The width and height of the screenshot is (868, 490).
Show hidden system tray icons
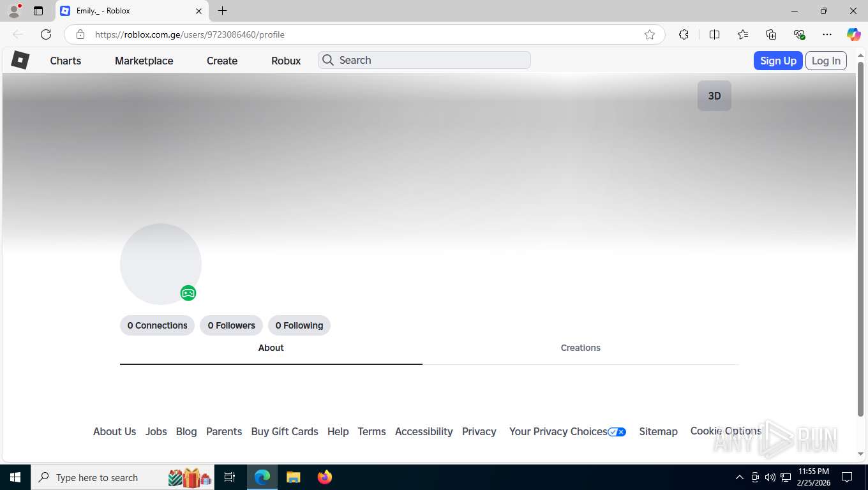[740, 477]
